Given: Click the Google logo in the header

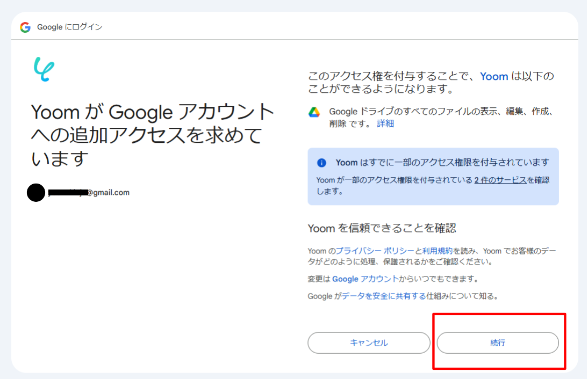Looking at the screenshot, I should click(25, 27).
